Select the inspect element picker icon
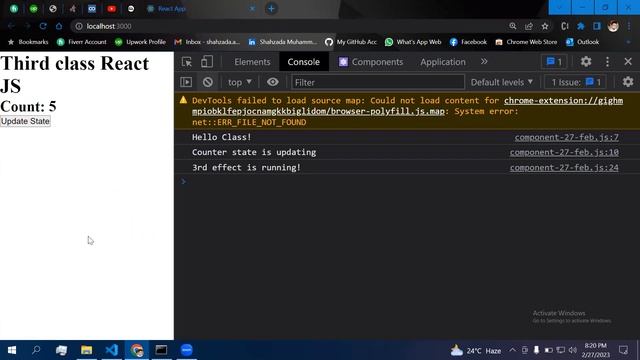Screen dimensions: 640x360 coord(187,62)
